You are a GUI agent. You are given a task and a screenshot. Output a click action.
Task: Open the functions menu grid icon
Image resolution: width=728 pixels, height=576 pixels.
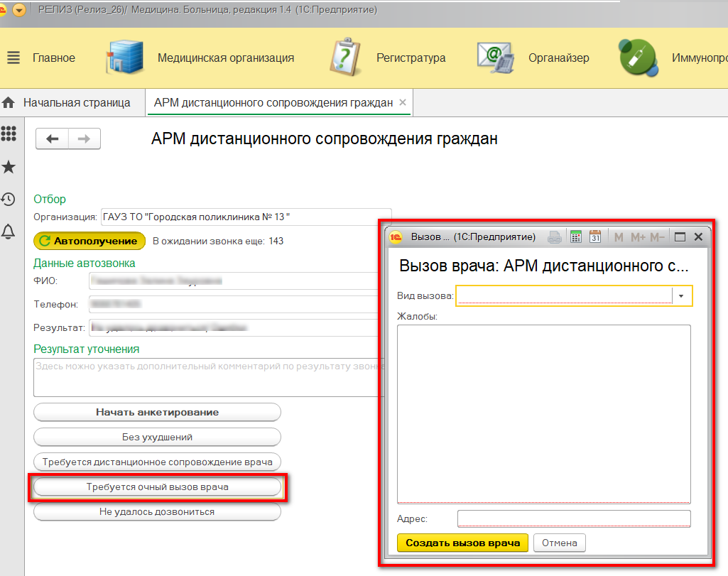point(9,133)
